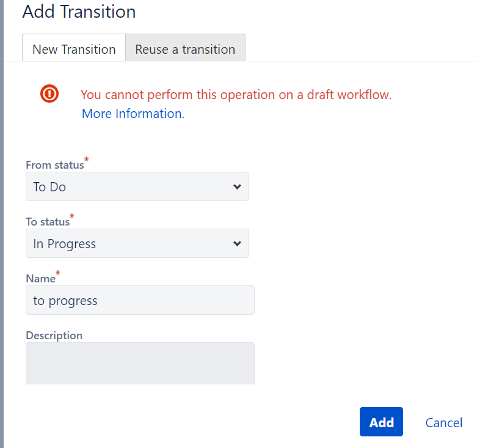Click the To status field label
Image resolution: width=477 pixels, height=448 pixels.
point(48,222)
